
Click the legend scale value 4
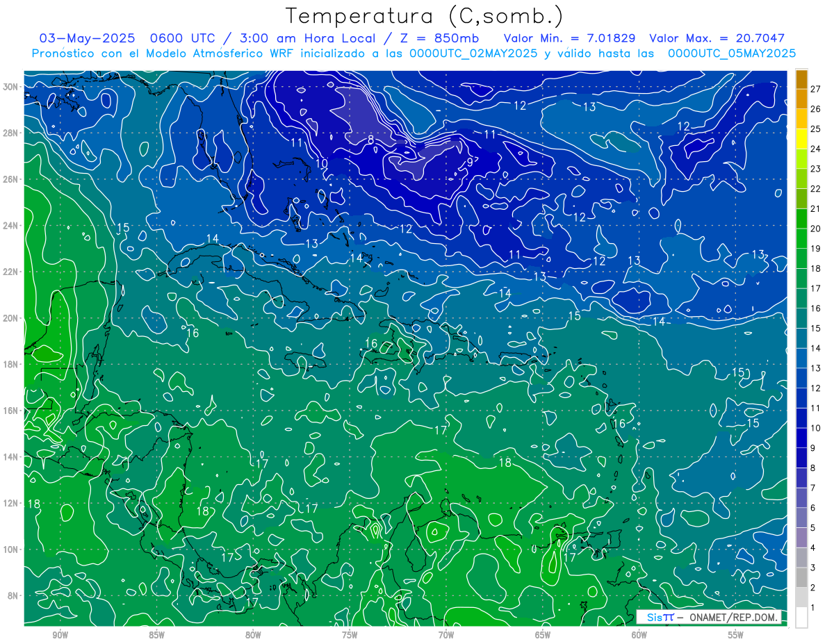813,547
